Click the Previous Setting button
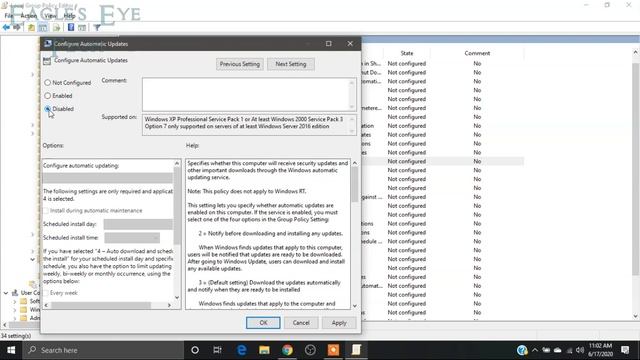Screen dimensions: 640x360 click(x=240, y=64)
